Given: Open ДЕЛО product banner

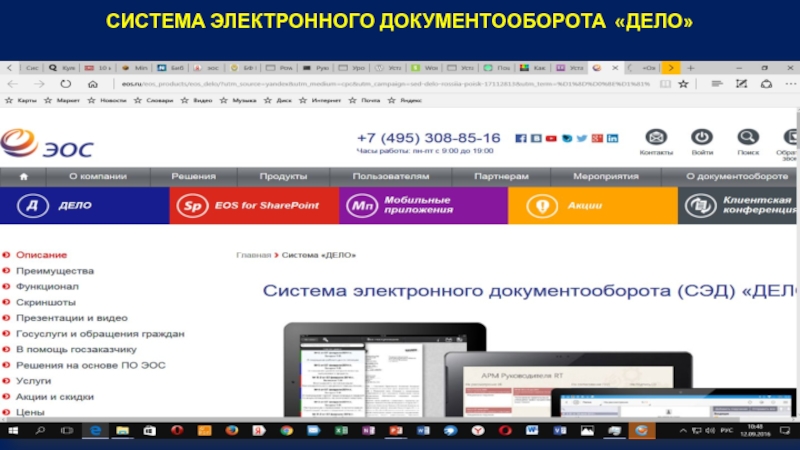Looking at the screenshot, I should (85, 206).
